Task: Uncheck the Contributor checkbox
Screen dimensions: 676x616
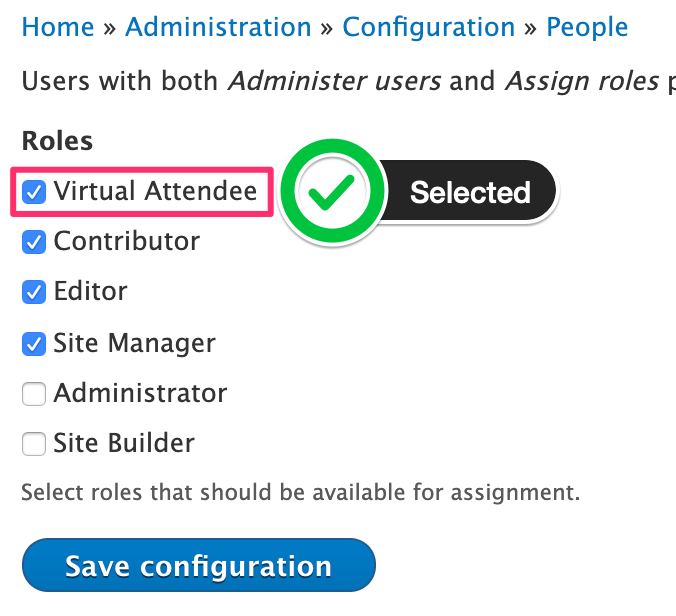Action: click(35, 242)
